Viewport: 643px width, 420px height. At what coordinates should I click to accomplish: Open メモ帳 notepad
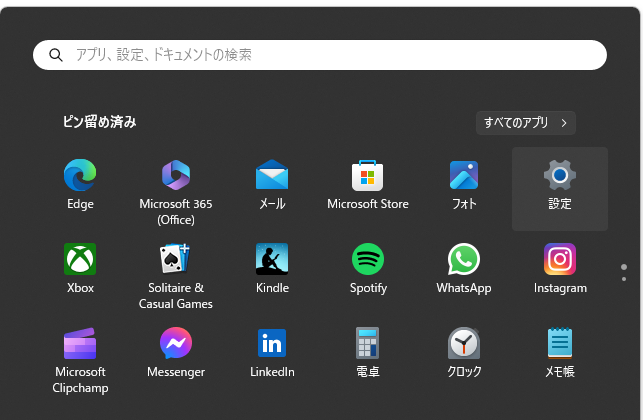tap(560, 353)
